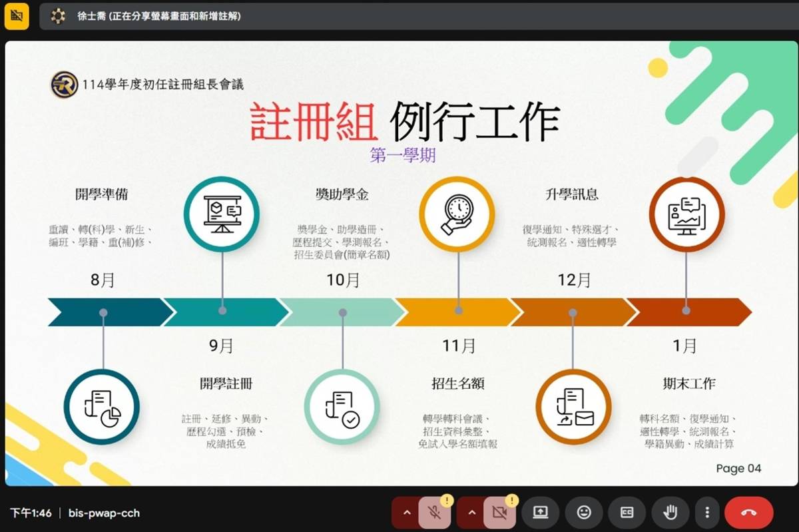This screenshot has height=532, width=799.
Task: Click the meeting code bis-pwap-cch
Action: [x=104, y=513]
